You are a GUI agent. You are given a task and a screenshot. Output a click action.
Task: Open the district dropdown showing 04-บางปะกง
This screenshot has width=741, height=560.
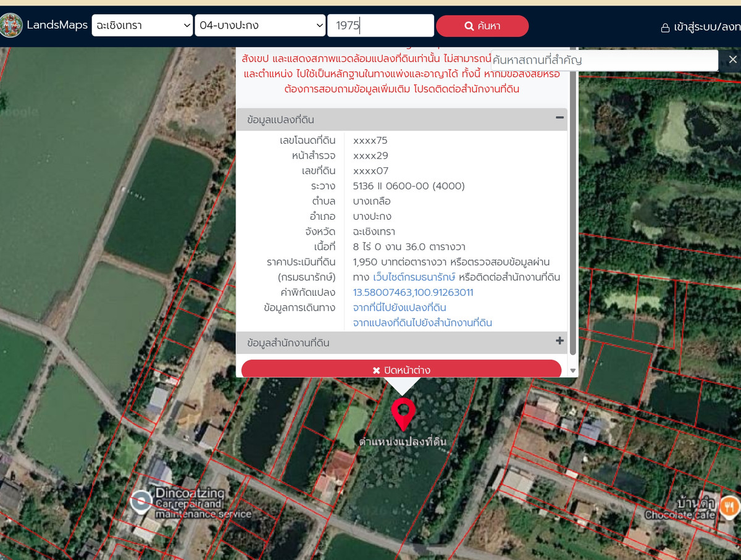click(x=260, y=26)
